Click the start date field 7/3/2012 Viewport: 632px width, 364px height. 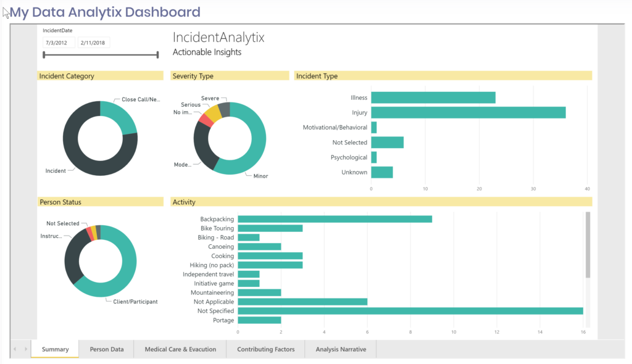(x=59, y=43)
